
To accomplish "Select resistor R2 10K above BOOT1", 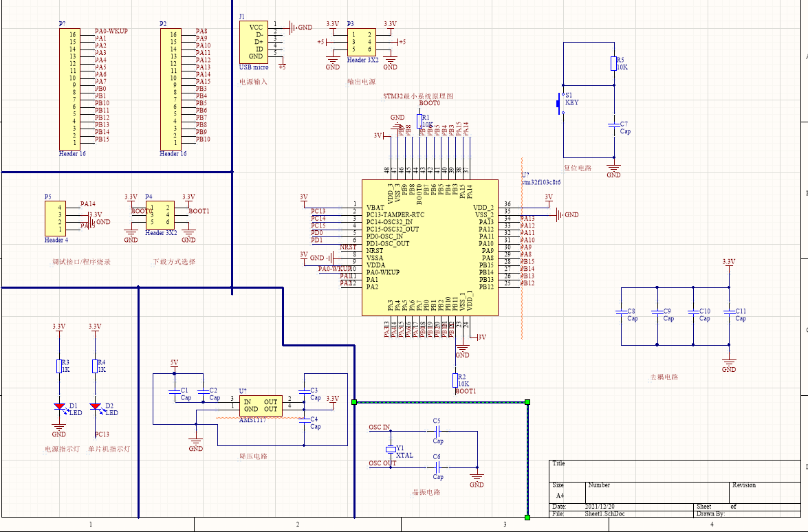I will 455,381.
